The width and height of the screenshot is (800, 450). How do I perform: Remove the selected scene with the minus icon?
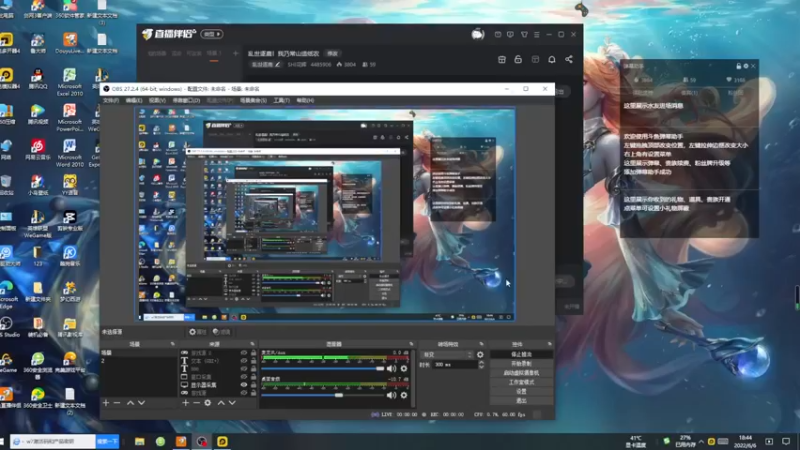coord(117,403)
